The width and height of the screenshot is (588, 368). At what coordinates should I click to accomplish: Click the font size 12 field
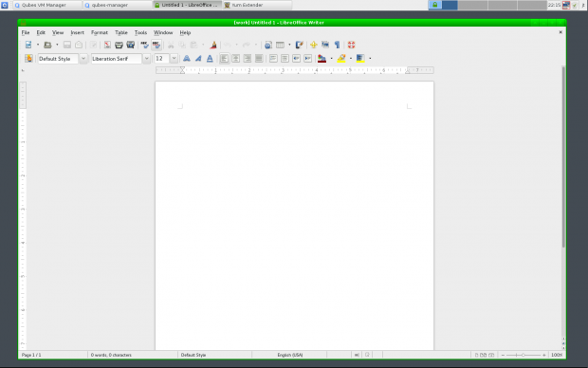tap(162, 59)
